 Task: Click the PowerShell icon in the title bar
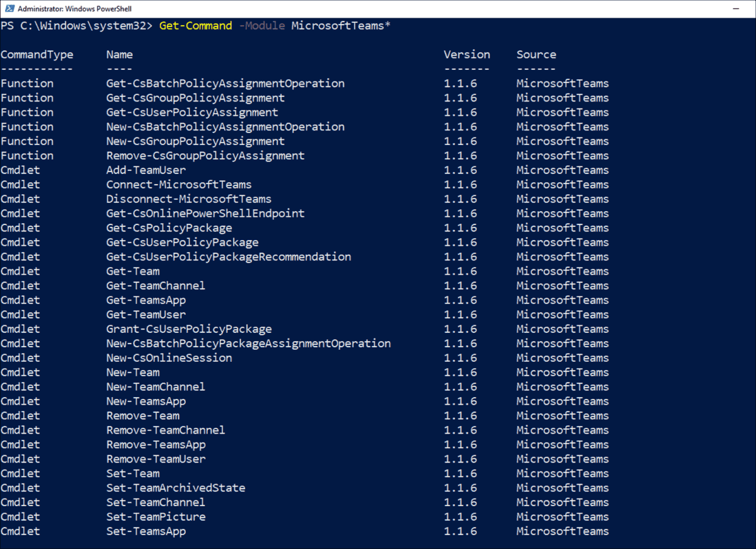tap(9, 9)
